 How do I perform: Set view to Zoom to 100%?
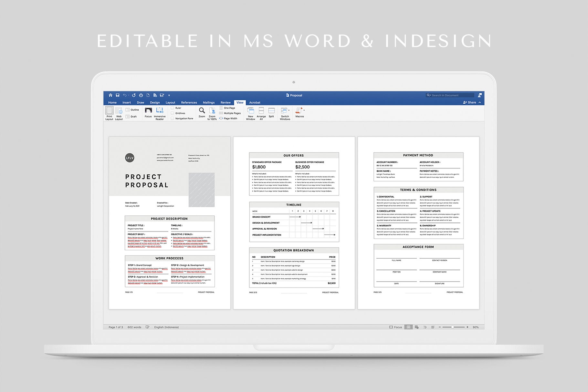pyautogui.click(x=212, y=111)
